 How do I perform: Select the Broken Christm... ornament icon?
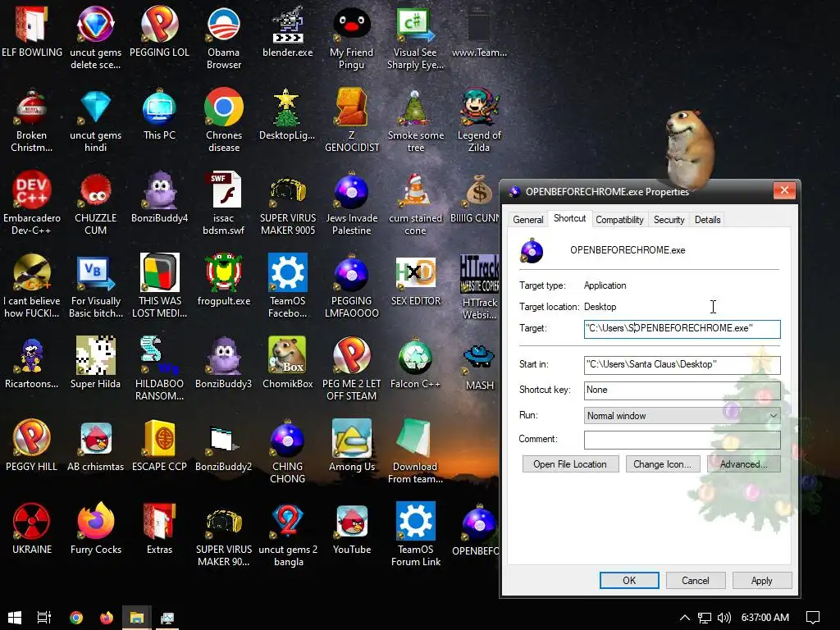[32, 121]
